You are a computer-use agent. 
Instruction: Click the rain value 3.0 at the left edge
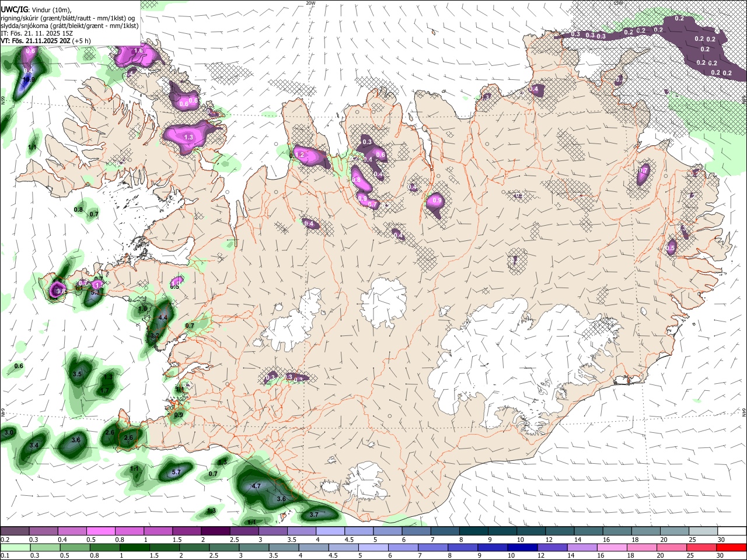(8, 433)
